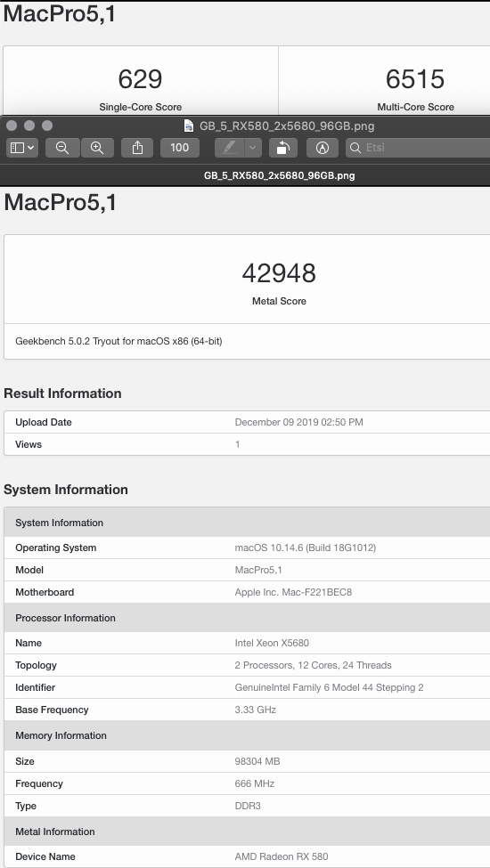490x868 pixels.
Task: Click the Single-Core Score label
Action: [x=140, y=107]
